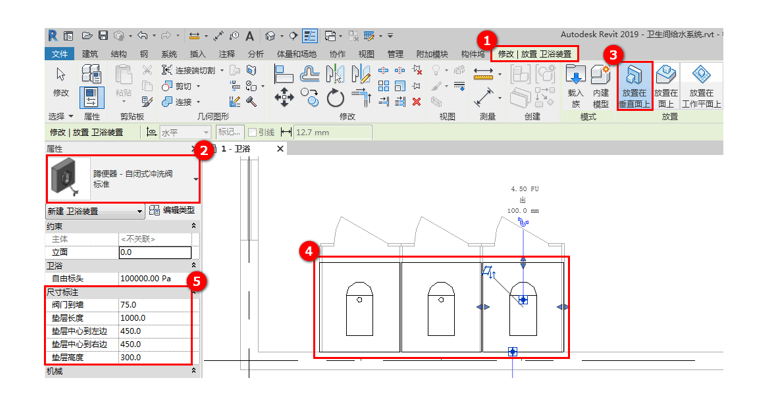Image resolution: width=757 pixels, height=407 pixels.
Task: Select Place on Work Plane (放置在工作平面上)
Action: point(701,86)
